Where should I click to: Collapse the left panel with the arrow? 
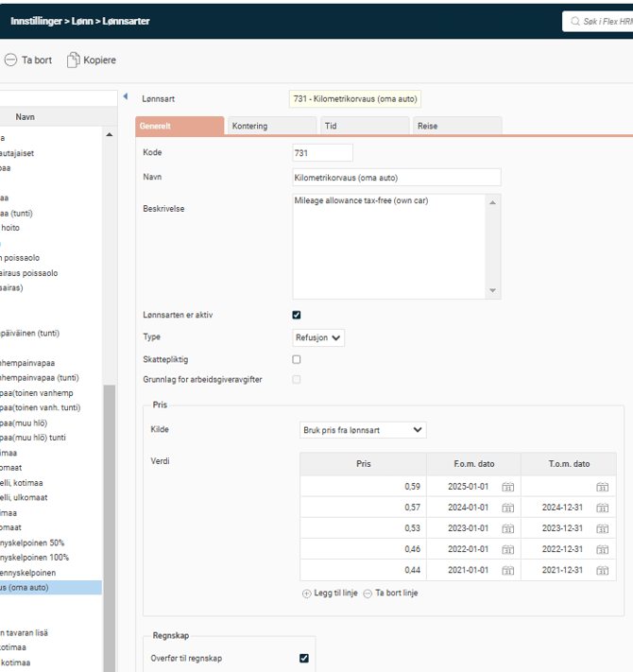click(126, 97)
